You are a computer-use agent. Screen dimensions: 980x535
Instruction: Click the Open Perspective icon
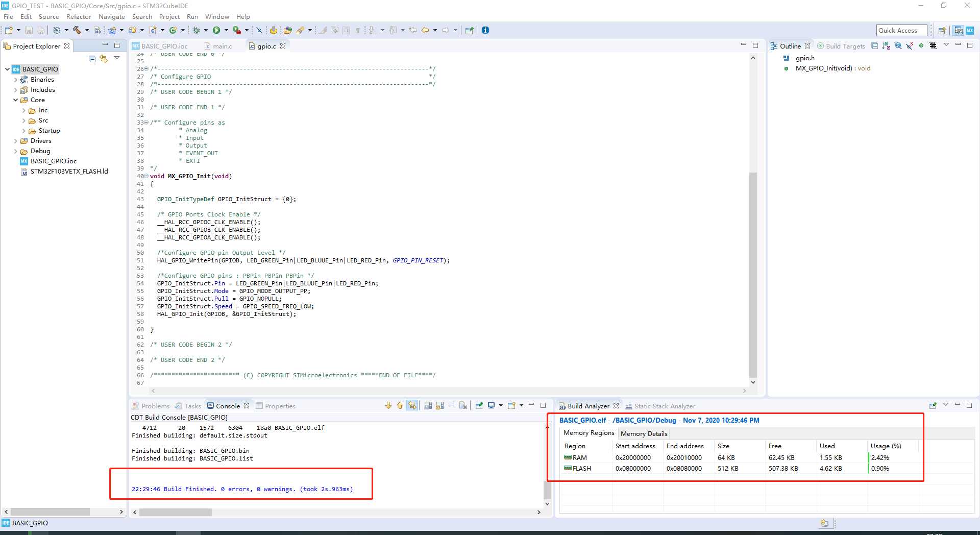(942, 30)
